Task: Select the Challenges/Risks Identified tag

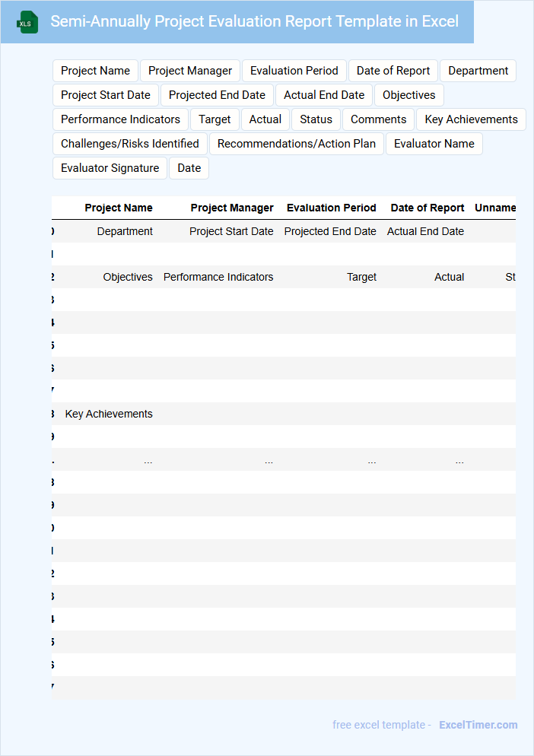Action: tap(130, 144)
